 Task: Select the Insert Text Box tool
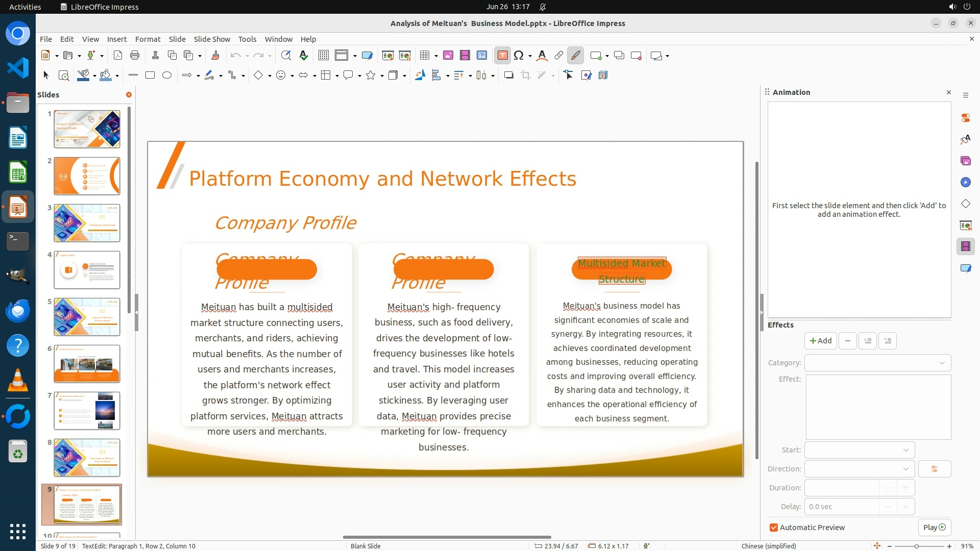pos(502,56)
